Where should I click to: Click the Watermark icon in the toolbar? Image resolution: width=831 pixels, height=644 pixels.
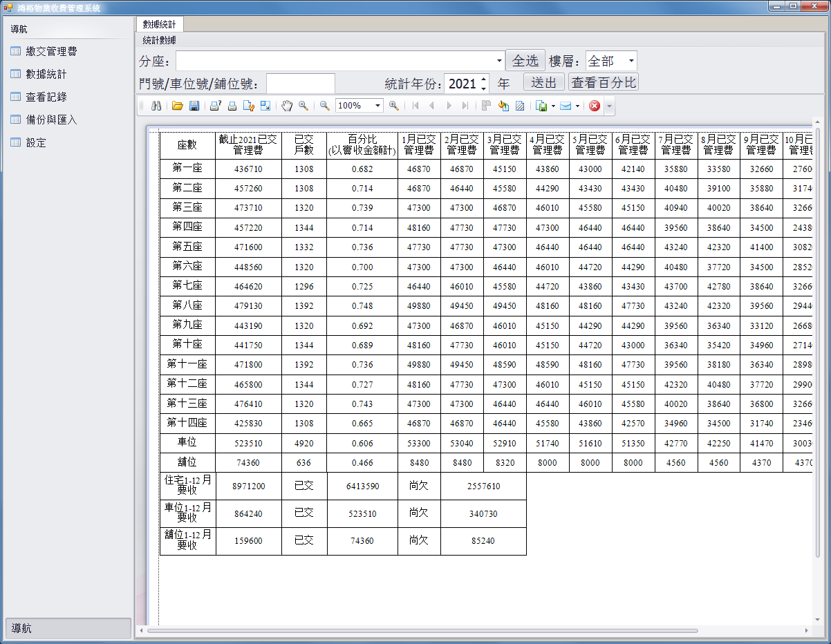[x=520, y=106]
